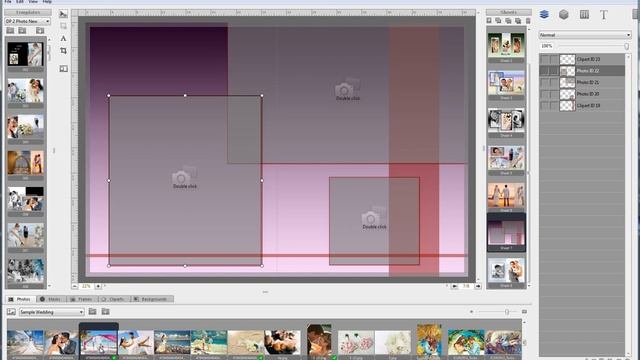Image resolution: width=640 pixels, height=360 pixels.
Task: Click fourth Sheets toolbar icon
Action: coord(518,20)
